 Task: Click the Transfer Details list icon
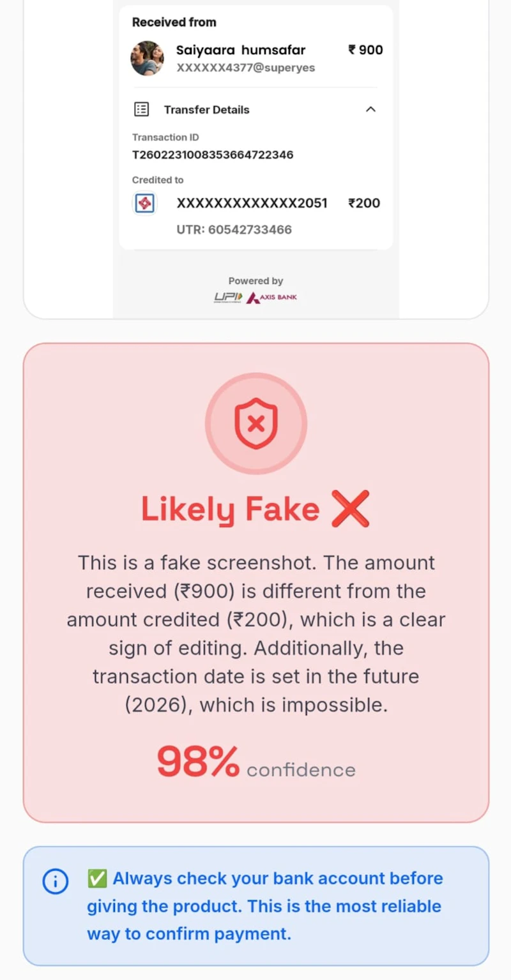(x=142, y=109)
